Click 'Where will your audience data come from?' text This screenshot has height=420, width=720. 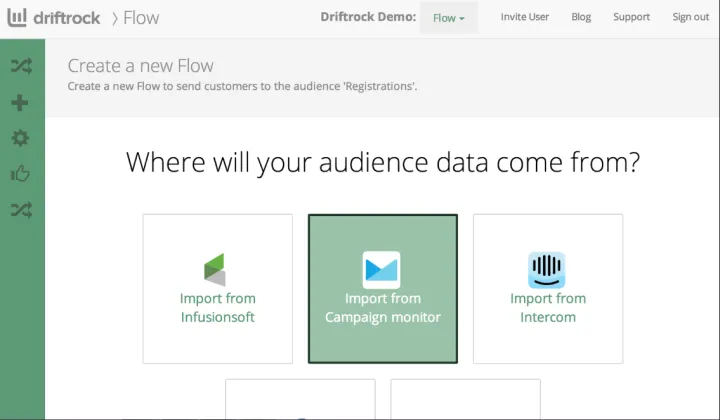click(x=383, y=162)
